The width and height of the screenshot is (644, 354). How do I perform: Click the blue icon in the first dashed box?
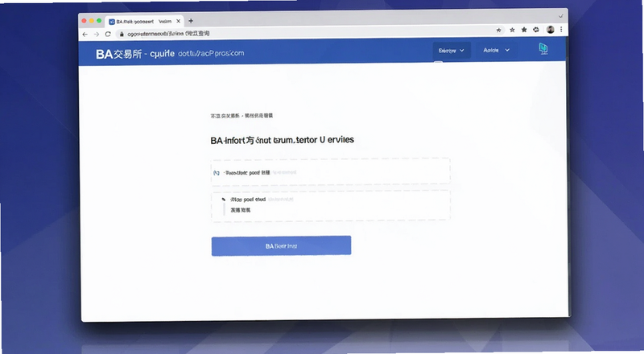[217, 173]
